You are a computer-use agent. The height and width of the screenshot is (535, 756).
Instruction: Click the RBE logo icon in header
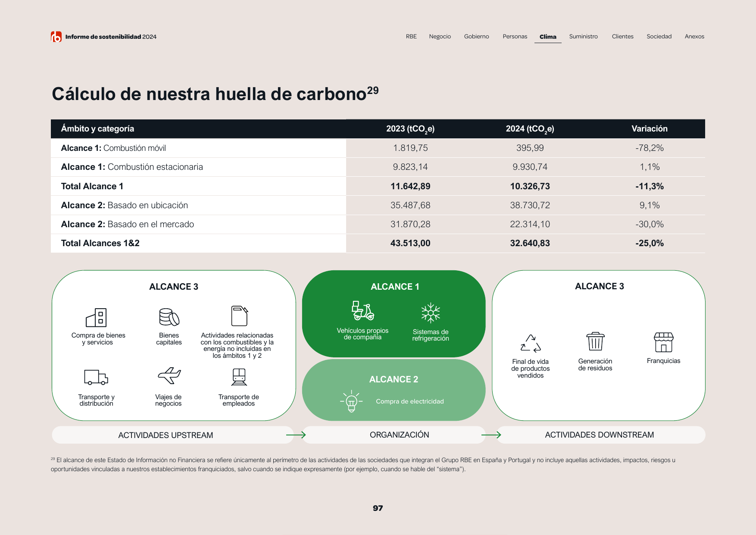coord(56,37)
